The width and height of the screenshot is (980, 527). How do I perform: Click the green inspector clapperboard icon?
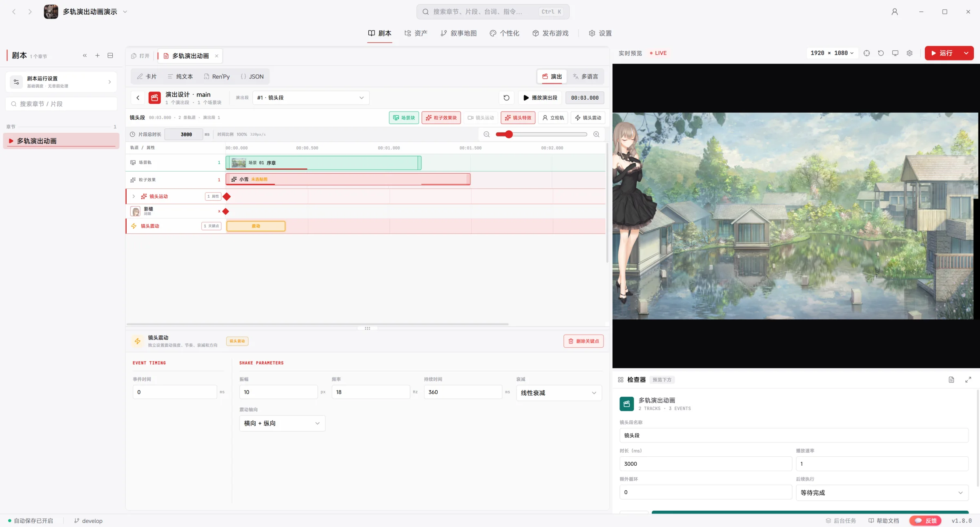point(627,404)
